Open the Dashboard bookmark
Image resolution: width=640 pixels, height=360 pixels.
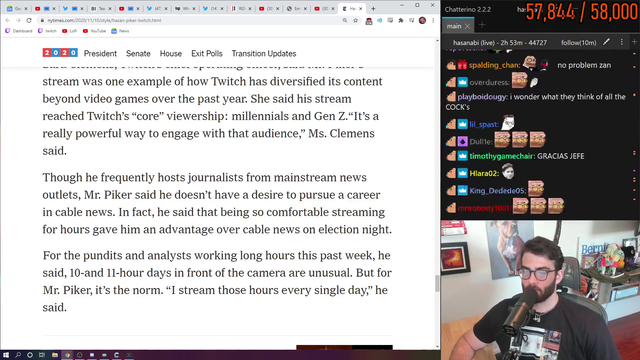click(x=19, y=31)
